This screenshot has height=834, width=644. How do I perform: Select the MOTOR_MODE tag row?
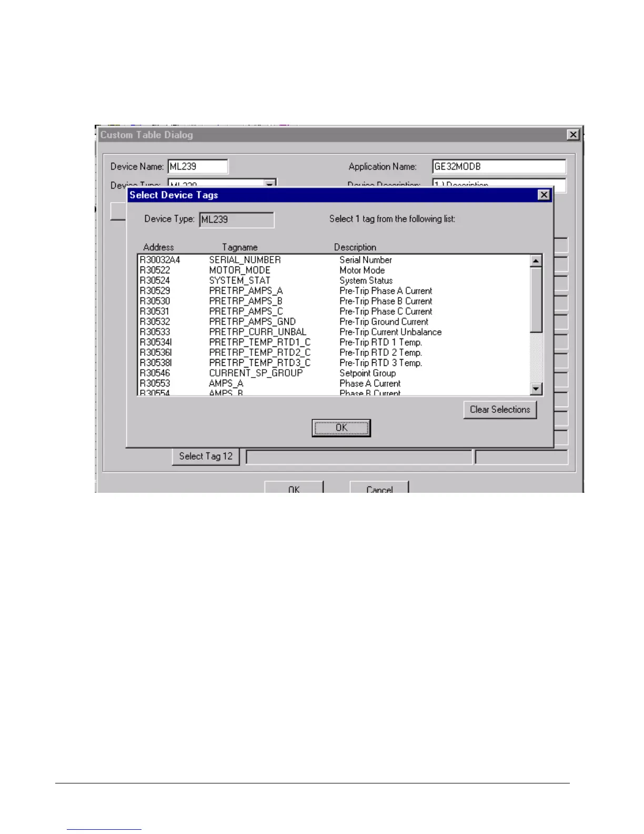click(333, 270)
